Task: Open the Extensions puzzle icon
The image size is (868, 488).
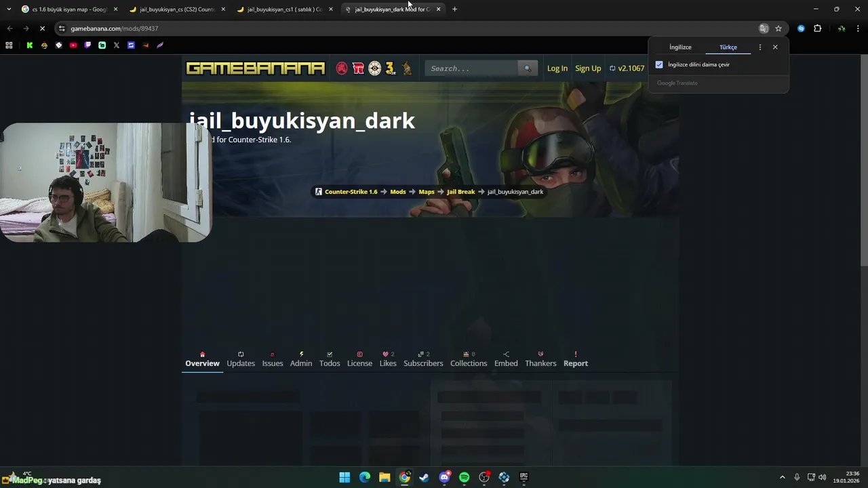Action: (x=817, y=28)
